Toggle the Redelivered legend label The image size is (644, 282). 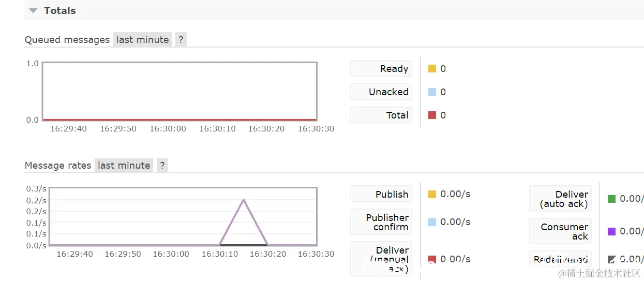[560, 259]
